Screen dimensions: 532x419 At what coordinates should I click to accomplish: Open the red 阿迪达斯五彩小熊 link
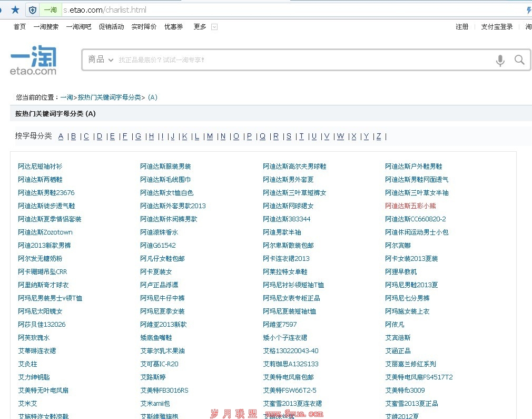pyautogui.click(x=410, y=206)
